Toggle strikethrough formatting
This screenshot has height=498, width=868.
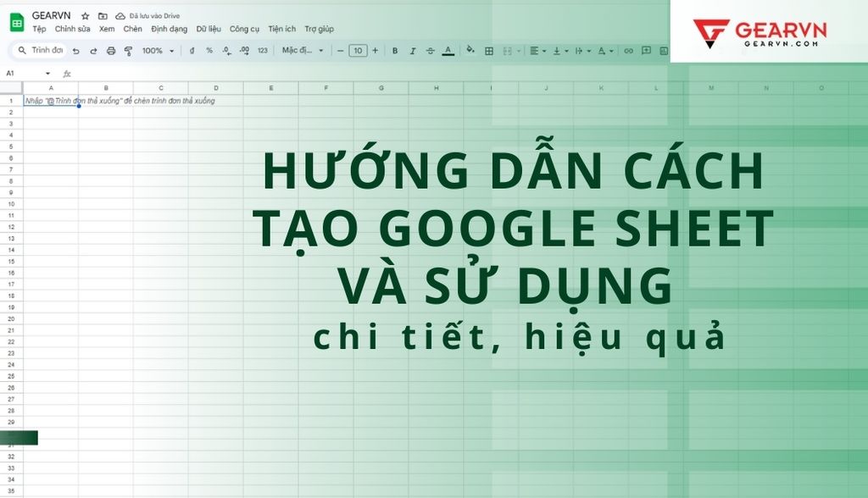431,51
